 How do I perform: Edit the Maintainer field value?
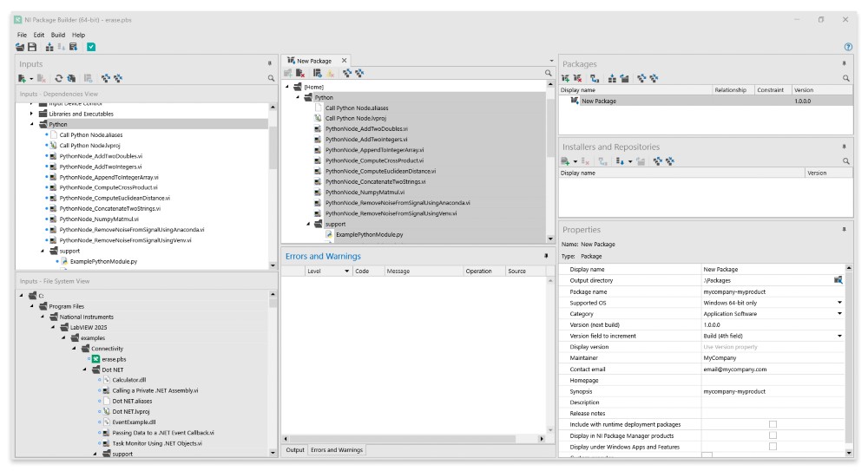tap(773, 358)
